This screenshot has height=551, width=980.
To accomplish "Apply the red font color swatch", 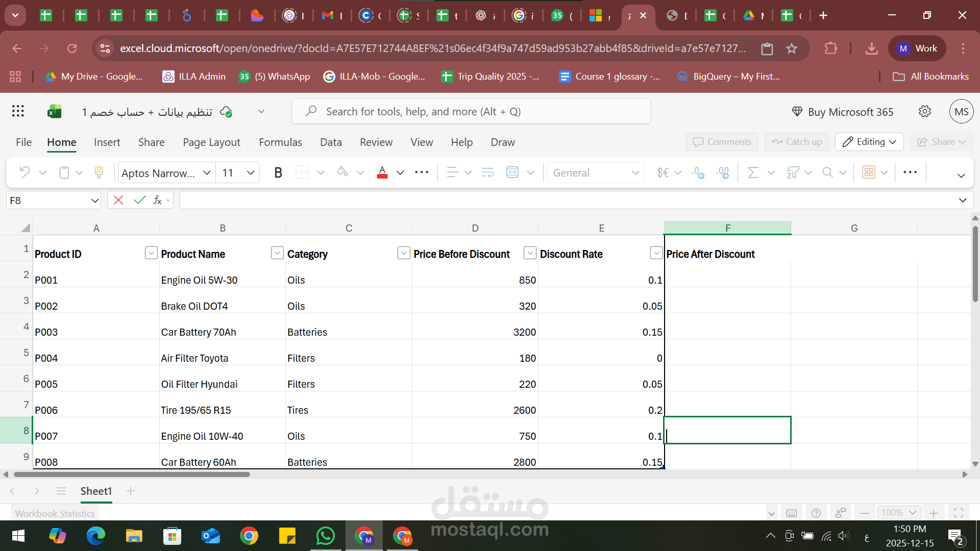I will coord(382,173).
